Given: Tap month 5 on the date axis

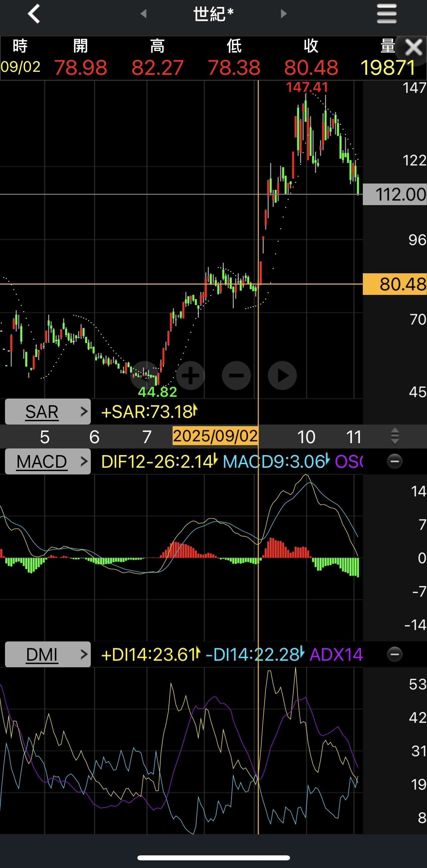Looking at the screenshot, I should [x=45, y=437].
